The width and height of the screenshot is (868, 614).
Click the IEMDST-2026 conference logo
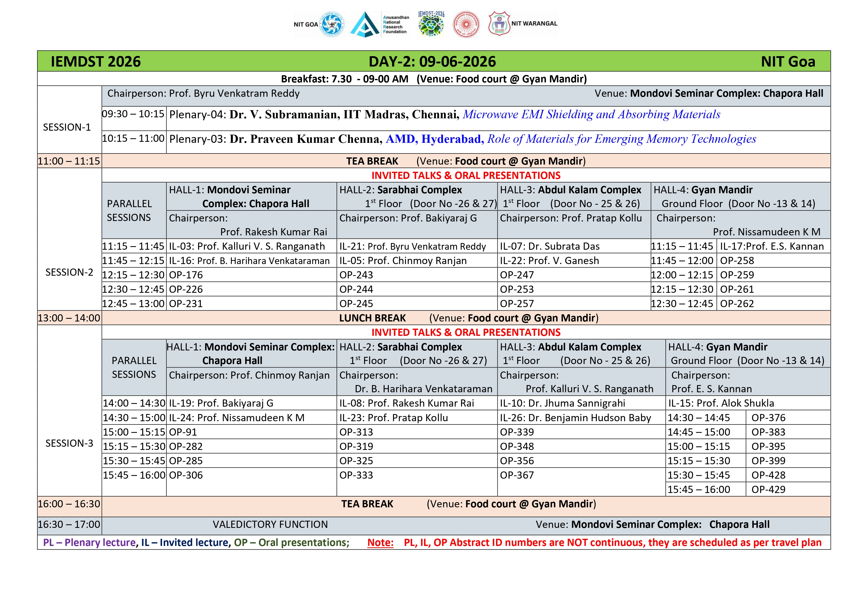(431, 24)
